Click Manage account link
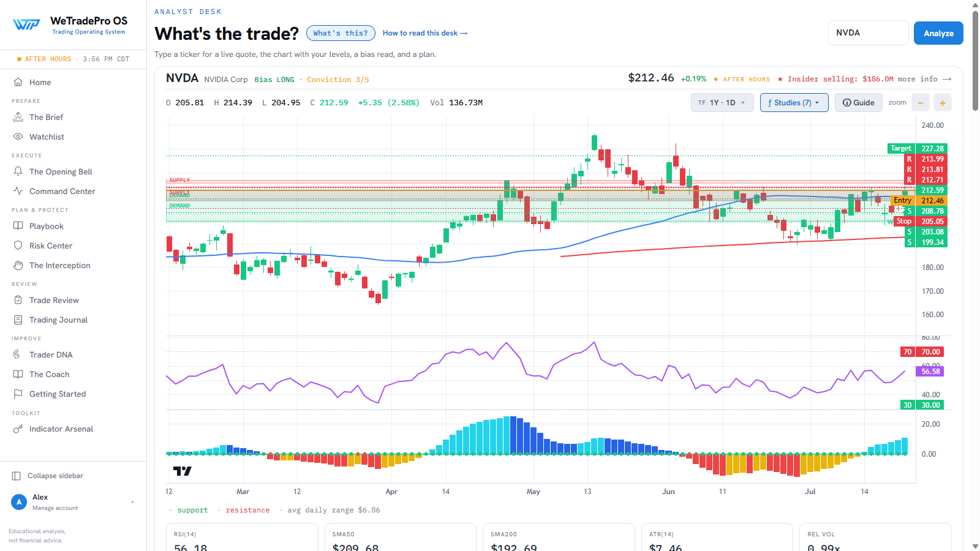Screen dimensions: 980x551 click(x=55, y=508)
